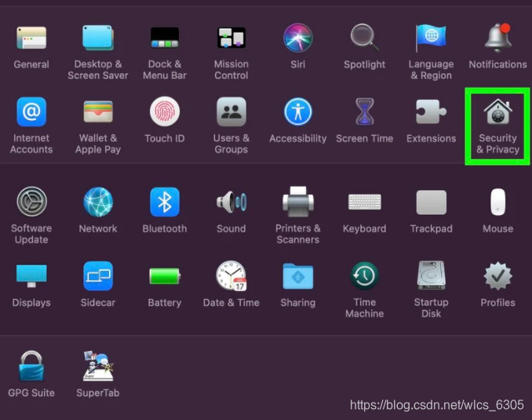Open Sharing preferences folder icon
The width and height of the screenshot is (532, 420).
click(298, 276)
